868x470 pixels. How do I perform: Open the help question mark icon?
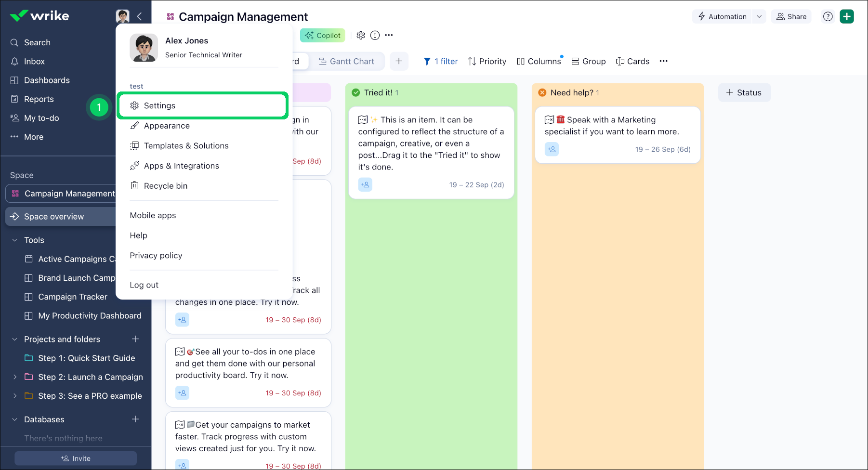828,16
